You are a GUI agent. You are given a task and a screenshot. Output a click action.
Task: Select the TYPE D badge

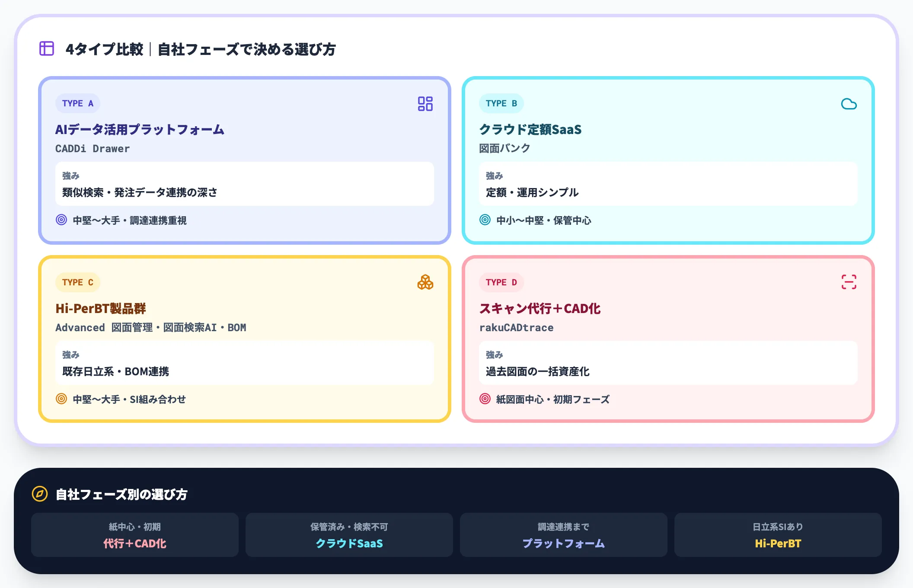501,282
